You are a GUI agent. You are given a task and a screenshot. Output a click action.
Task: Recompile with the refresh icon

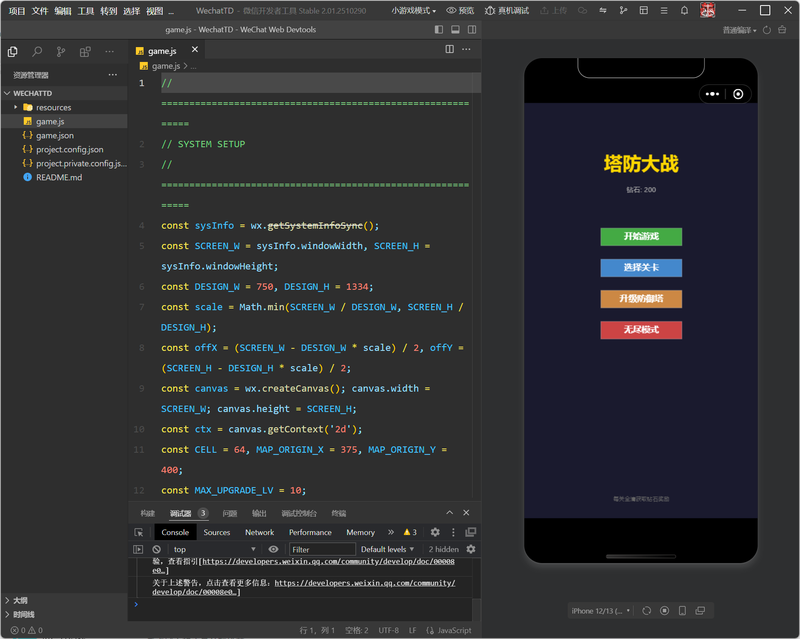click(766, 30)
